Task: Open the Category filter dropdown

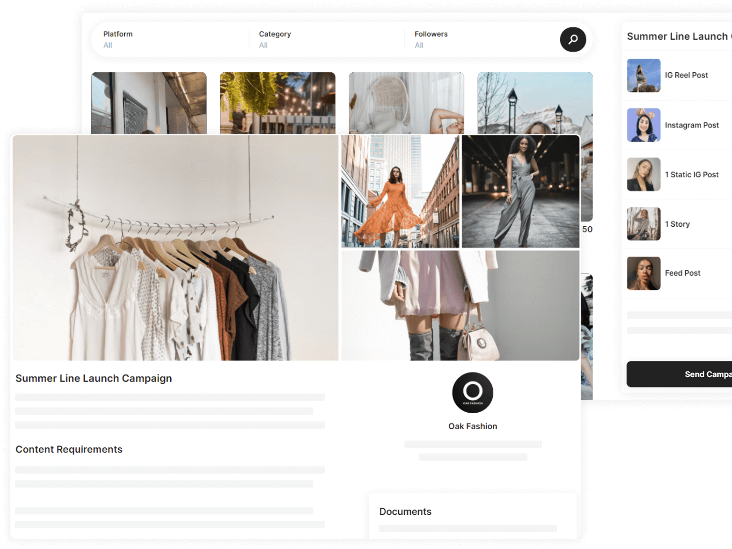Action: click(330, 40)
